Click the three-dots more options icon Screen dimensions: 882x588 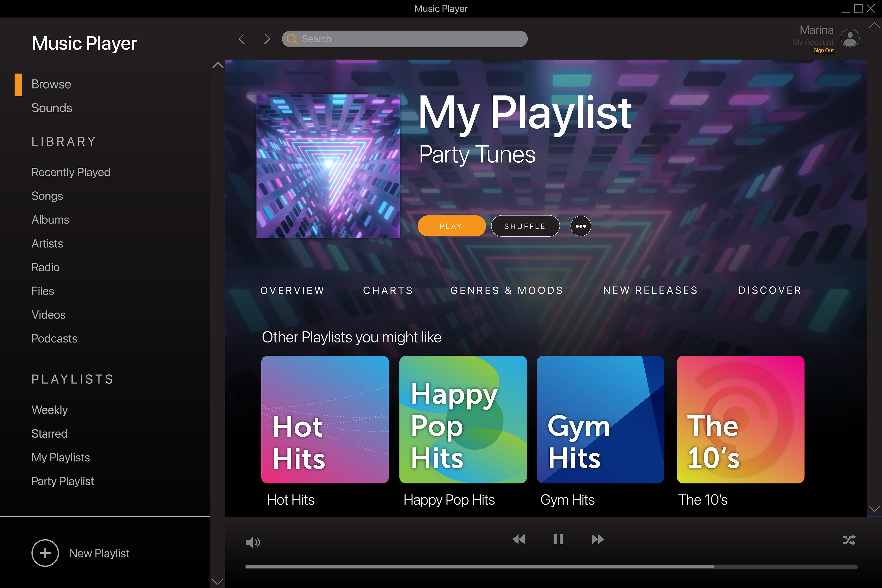[x=580, y=226]
